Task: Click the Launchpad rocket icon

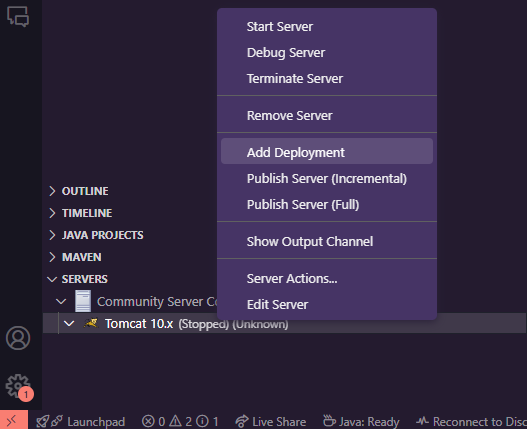Action: pos(42,422)
